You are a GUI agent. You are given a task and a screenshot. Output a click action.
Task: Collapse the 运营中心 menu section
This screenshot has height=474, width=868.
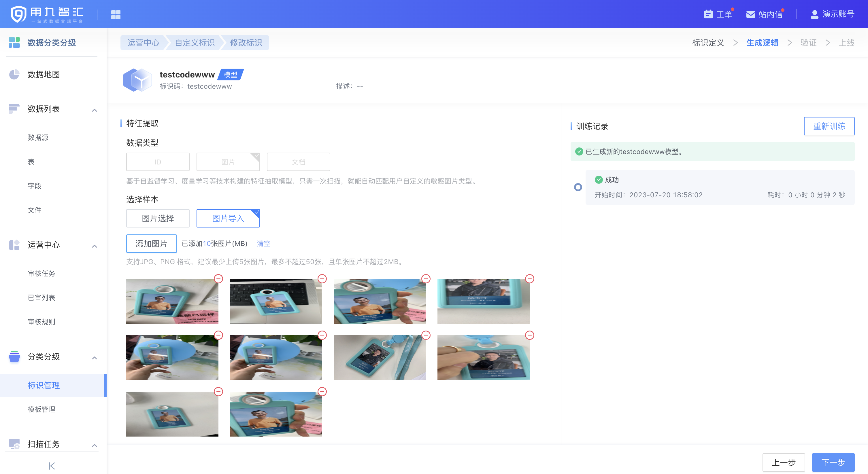point(94,246)
